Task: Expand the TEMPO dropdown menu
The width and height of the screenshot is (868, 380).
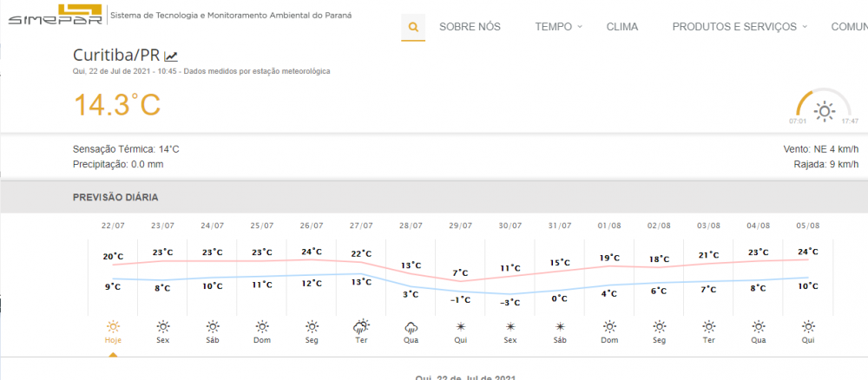Action: tap(558, 27)
